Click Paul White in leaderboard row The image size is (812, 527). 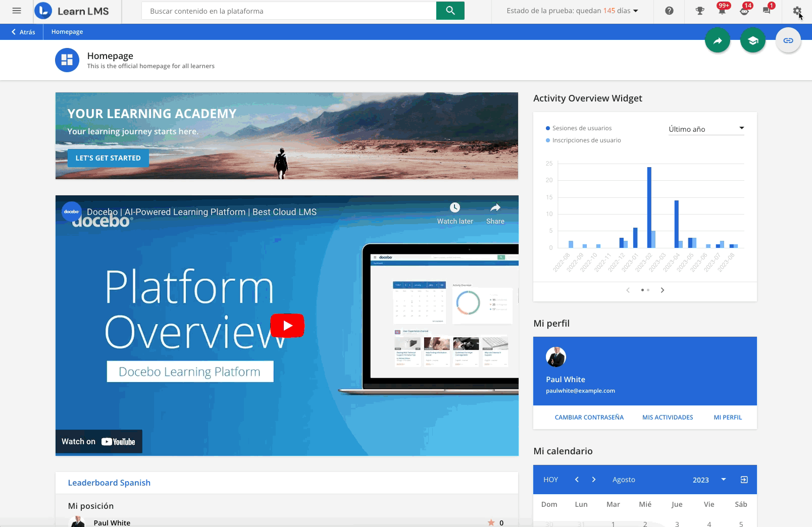112,523
